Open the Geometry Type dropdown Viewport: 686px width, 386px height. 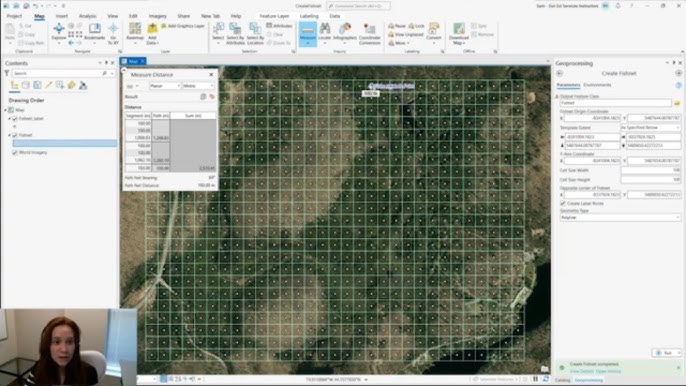(620, 218)
